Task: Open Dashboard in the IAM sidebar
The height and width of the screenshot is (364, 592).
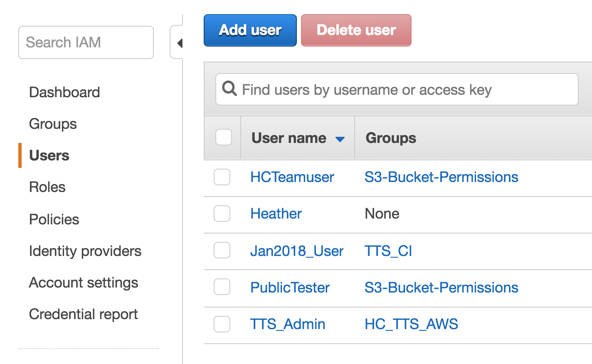Action: tap(64, 92)
